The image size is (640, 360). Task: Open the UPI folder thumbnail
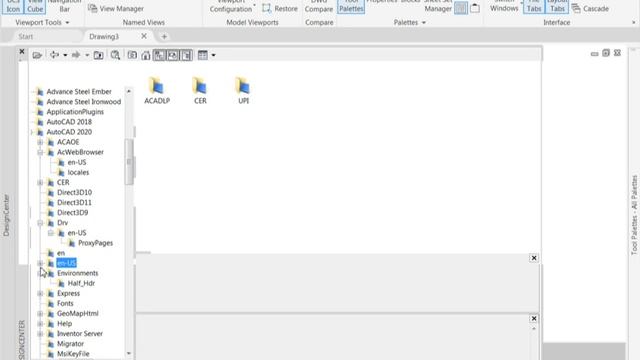(x=243, y=91)
